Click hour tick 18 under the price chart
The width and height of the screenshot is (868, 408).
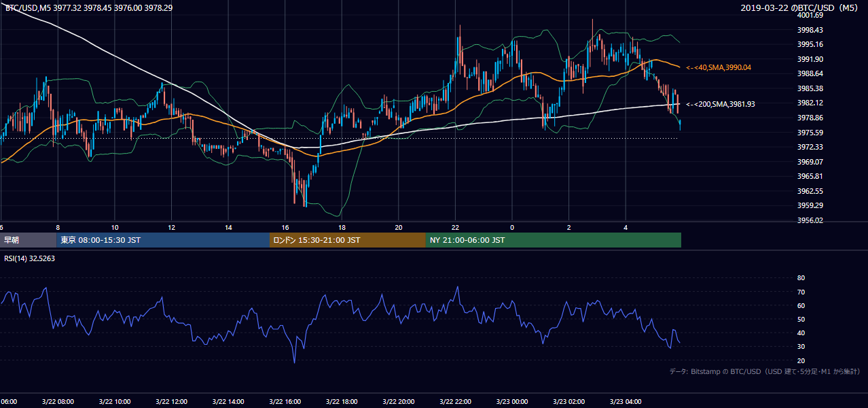(x=342, y=228)
